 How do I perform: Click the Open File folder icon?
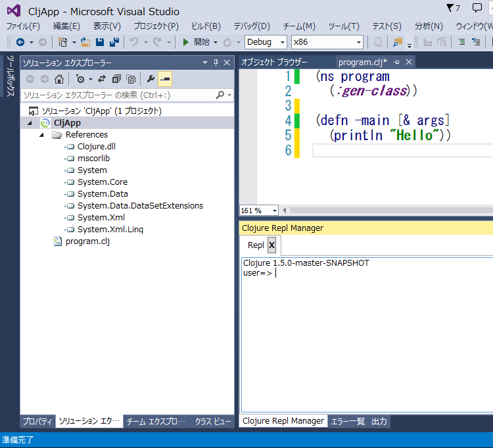coord(85,42)
